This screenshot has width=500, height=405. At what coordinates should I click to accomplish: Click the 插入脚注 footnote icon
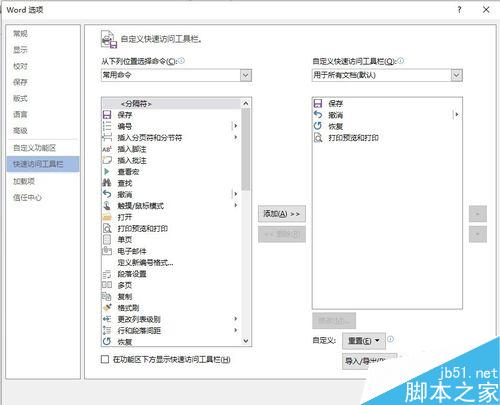[107, 149]
